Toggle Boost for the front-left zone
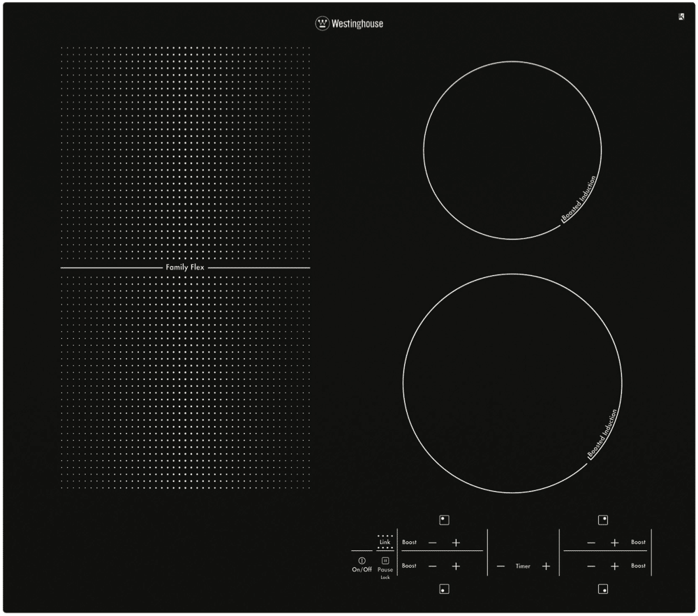698x616 pixels. click(x=408, y=566)
